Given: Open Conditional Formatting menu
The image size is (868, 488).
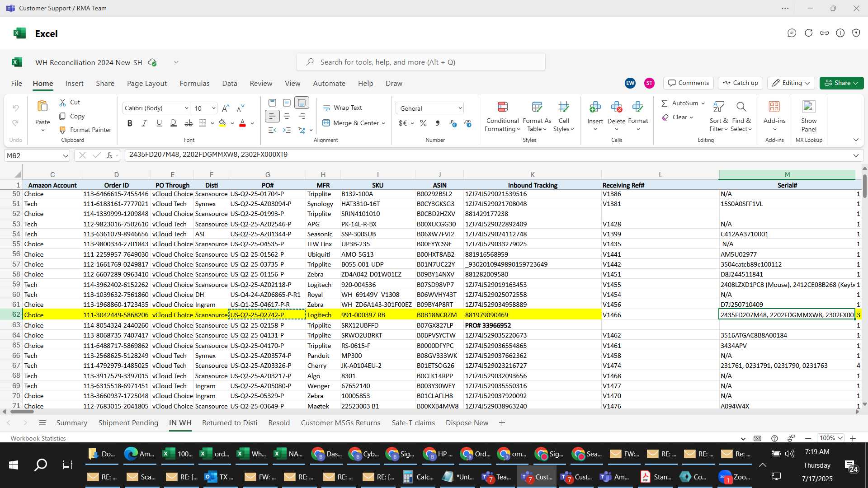Looking at the screenshot, I should point(502,117).
